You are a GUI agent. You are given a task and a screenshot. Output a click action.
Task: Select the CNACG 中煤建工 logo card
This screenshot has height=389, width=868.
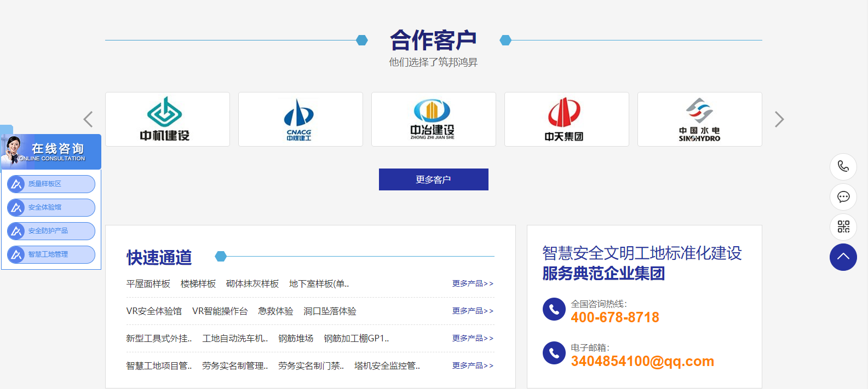(x=300, y=119)
